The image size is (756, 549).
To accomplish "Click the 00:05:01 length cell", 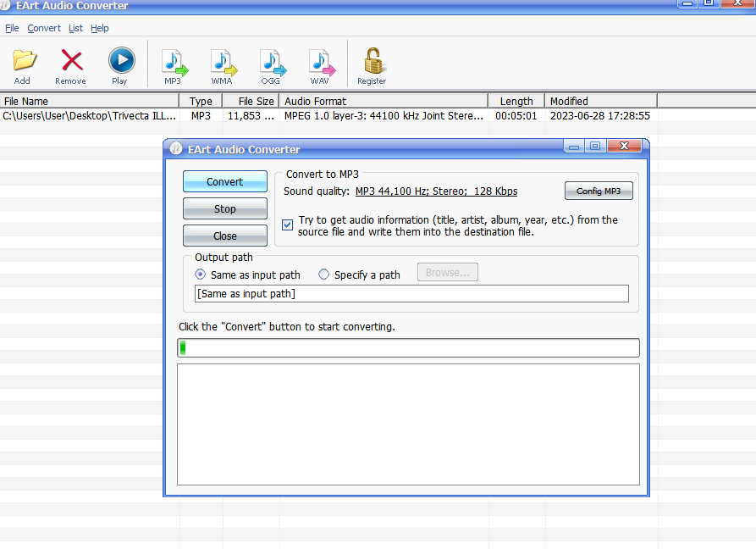I will click(516, 116).
